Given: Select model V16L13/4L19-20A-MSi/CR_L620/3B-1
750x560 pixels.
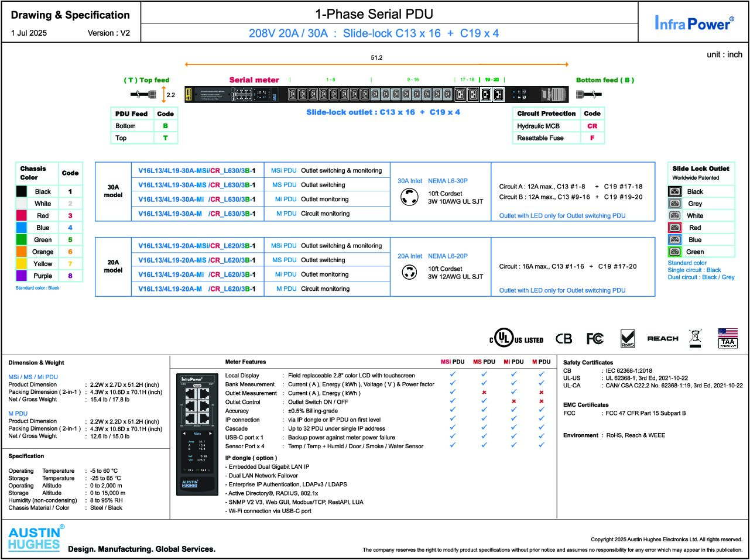Looking at the screenshot, I should pos(197,246).
